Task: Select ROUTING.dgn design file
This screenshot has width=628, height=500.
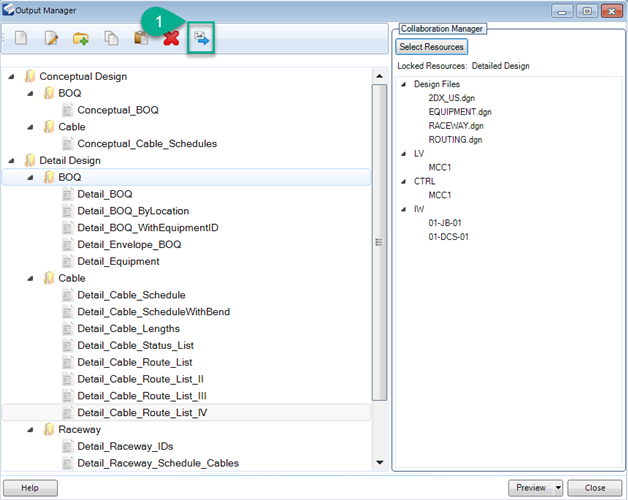Action: (x=455, y=140)
